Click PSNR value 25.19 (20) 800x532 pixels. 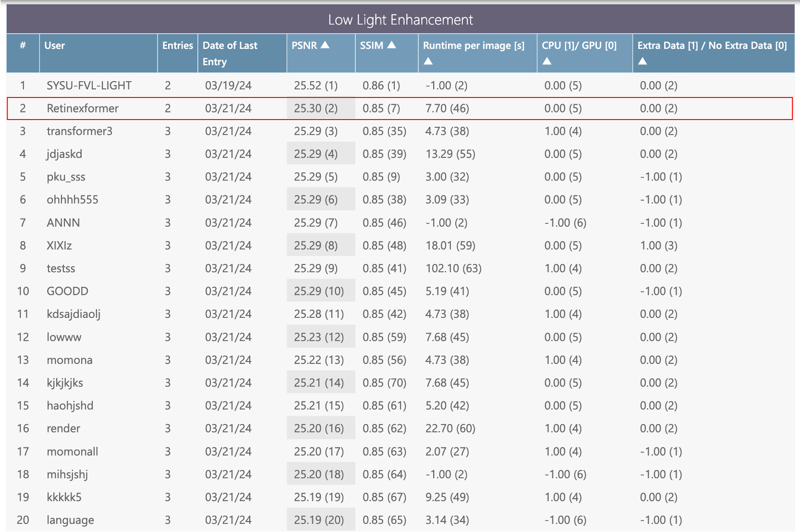pyautogui.click(x=319, y=520)
